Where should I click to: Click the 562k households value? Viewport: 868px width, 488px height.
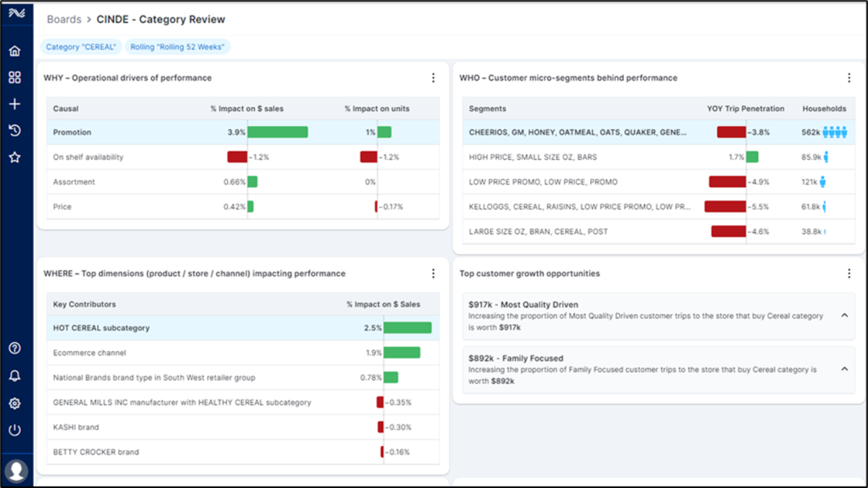click(x=810, y=132)
